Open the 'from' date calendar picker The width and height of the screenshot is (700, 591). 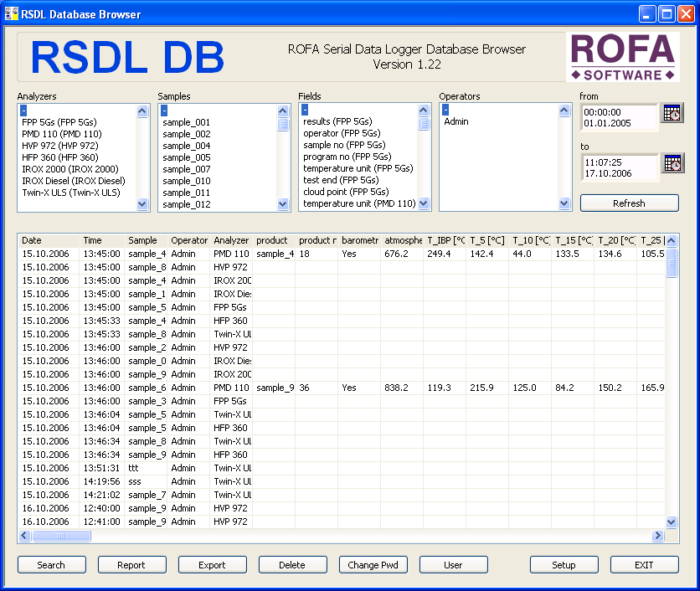click(672, 113)
